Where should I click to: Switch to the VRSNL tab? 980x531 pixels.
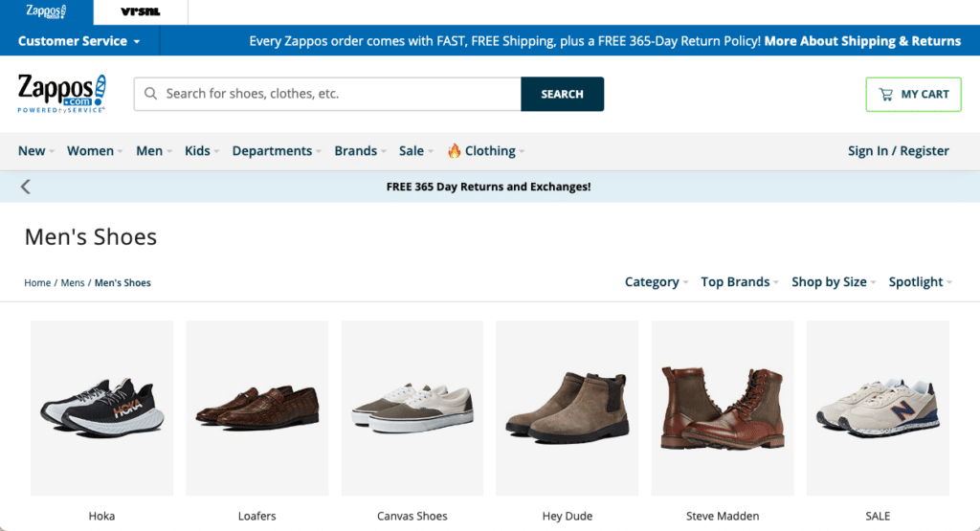pyautogui.click(x=141, y=11)
